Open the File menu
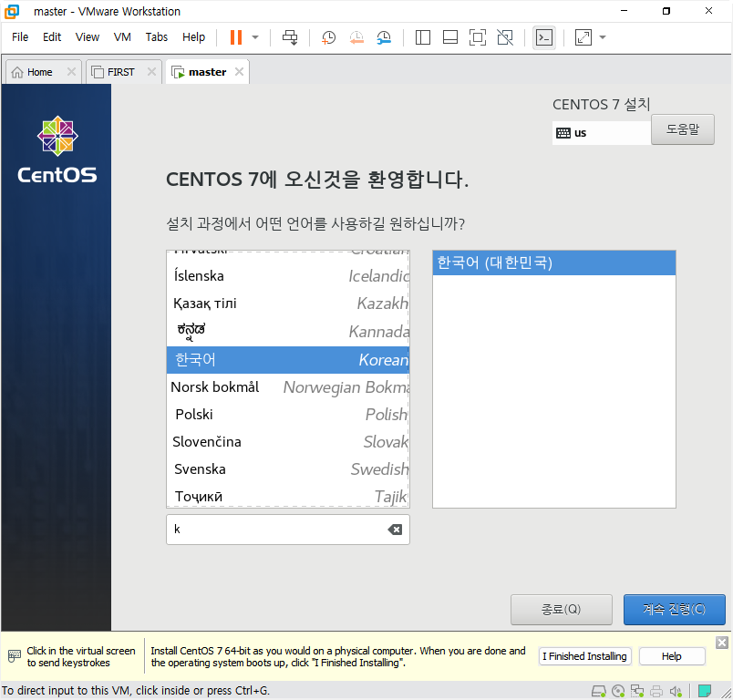The width and height of the screenshot is (733, 700). coord(20,37)
